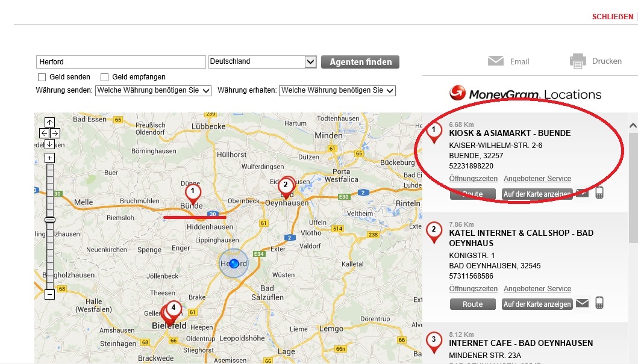Click the Agenten finden button
This screenshot has width=638, height=364.
(x=360, y=62)
